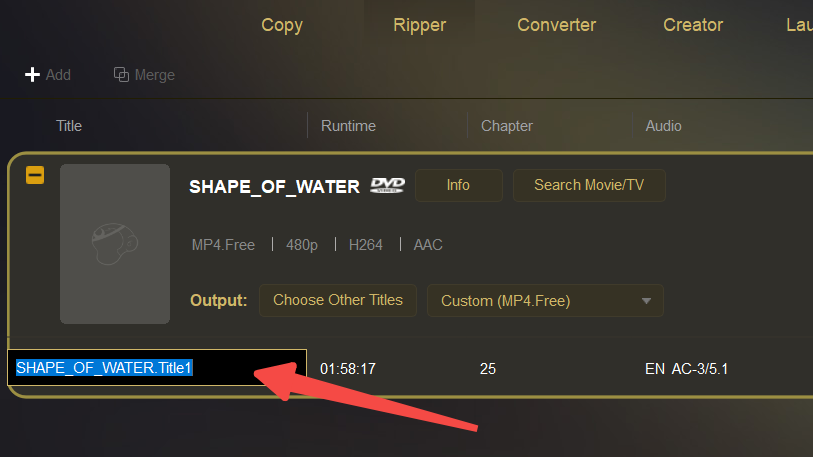The height and width of the screenshot is (457, 813).
Task: Click the Title column header
Action: 69,126
